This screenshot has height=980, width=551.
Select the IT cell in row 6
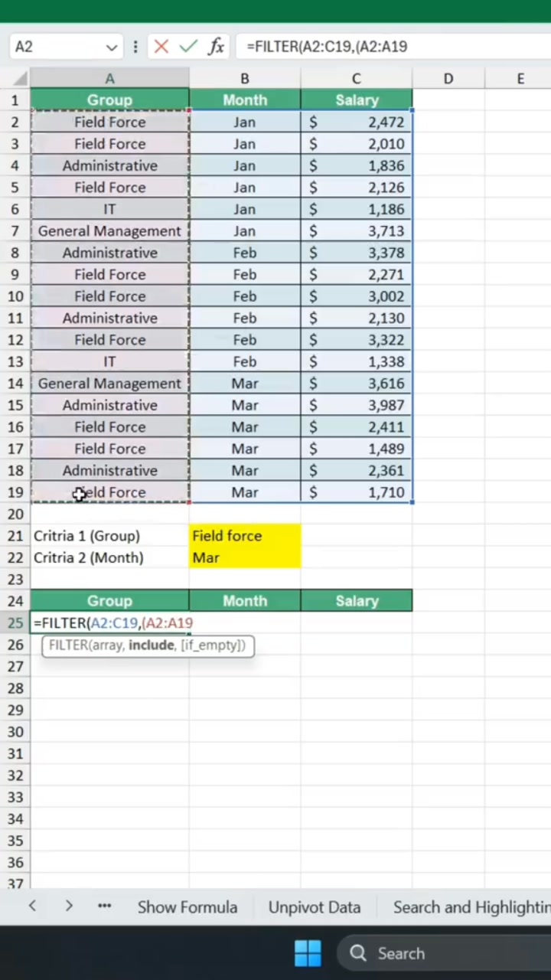[x=109, y=209]
